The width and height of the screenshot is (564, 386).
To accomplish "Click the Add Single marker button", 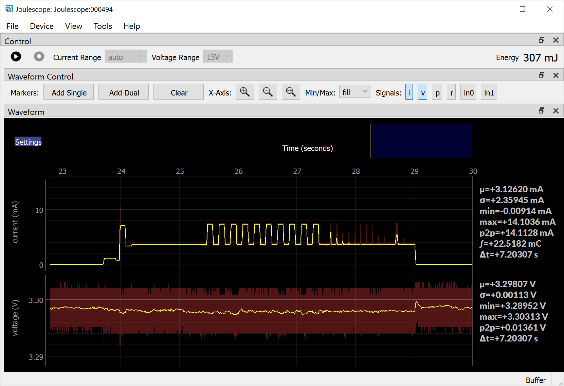I will 69,92.
